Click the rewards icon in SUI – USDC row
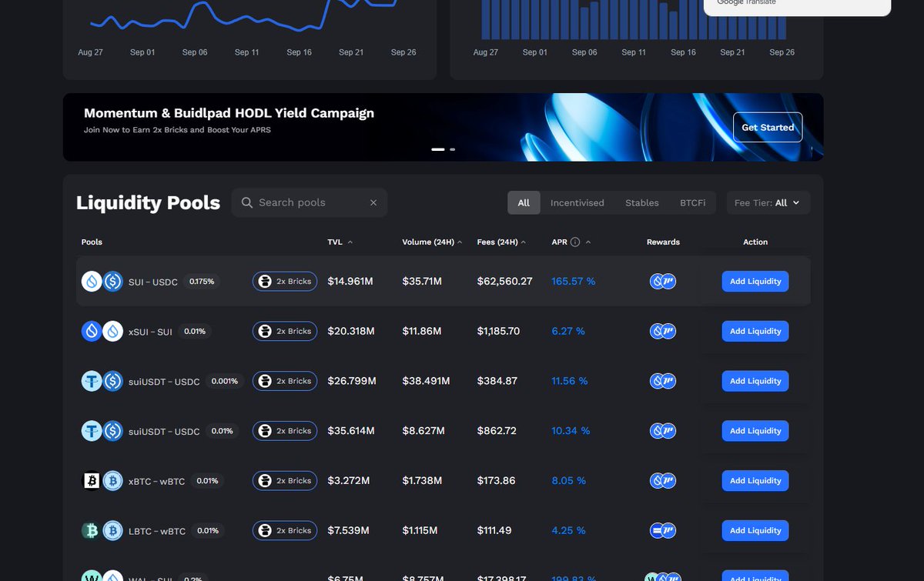This screenshot has width=924, height=581. 663,282
